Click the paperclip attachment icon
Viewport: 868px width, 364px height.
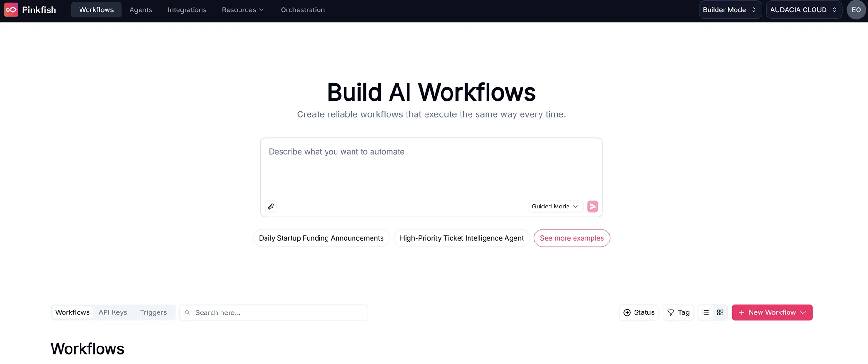pos(271,207)
